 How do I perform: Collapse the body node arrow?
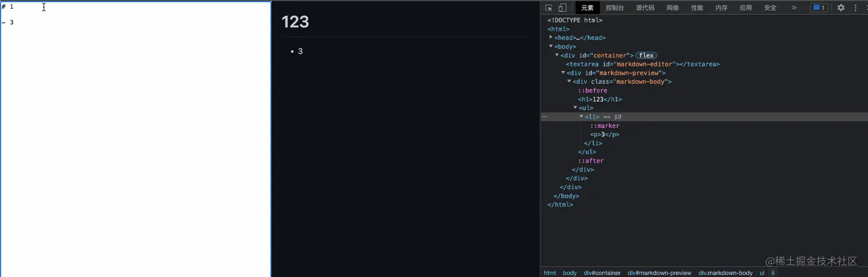(x=551, y=46)
